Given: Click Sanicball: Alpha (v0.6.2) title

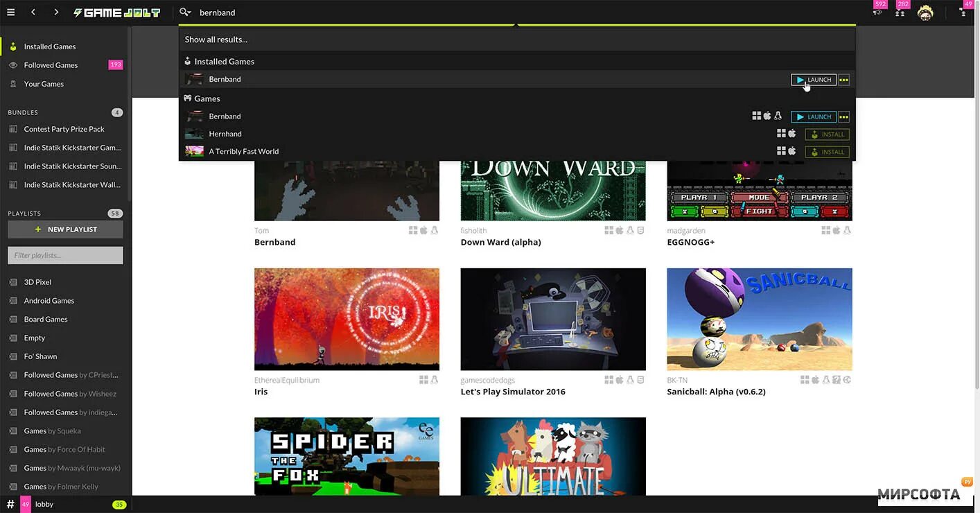Looking at the screenshot, I should (x=716, y=392).
